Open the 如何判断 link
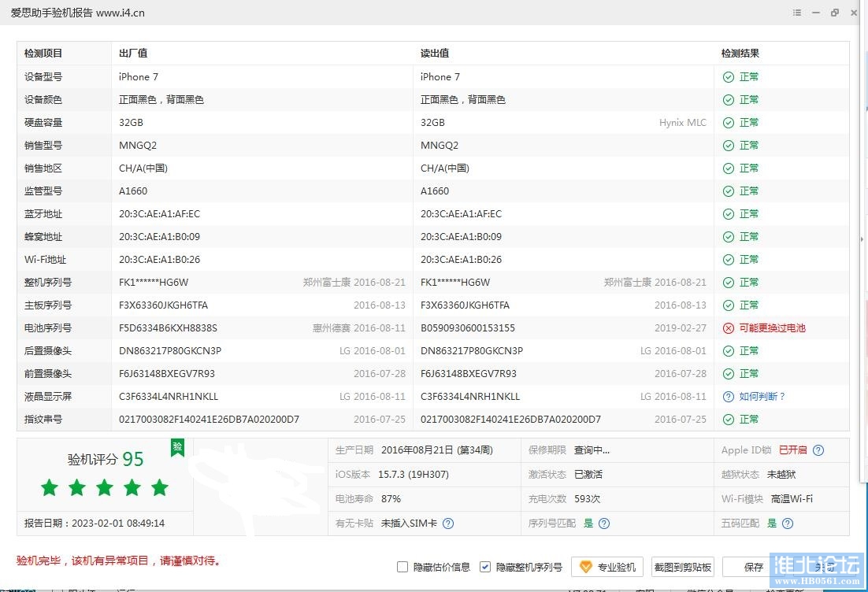868x592 pixels. click(x=762, y=397)
